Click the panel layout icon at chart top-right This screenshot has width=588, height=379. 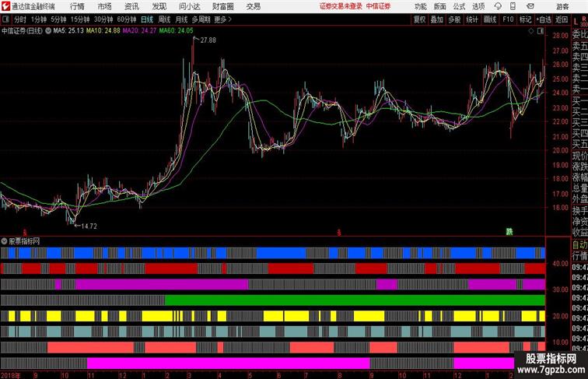tap(541, 31)
